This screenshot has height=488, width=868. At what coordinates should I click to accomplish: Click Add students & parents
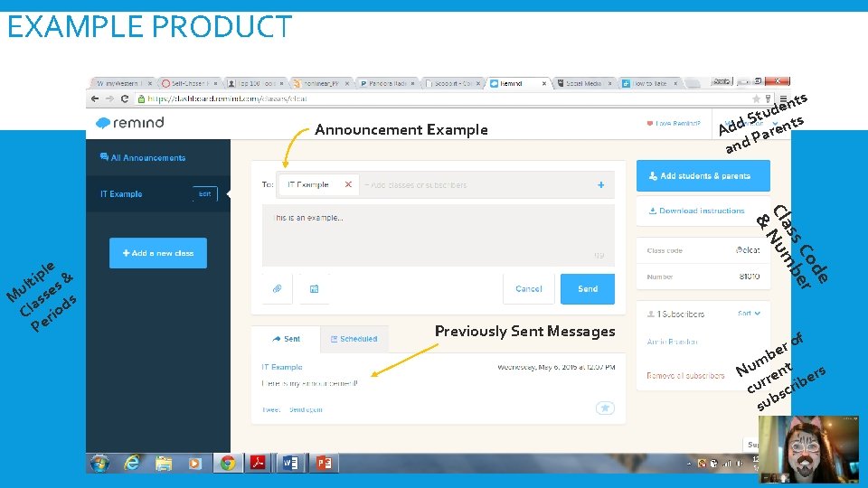point(703,175)
